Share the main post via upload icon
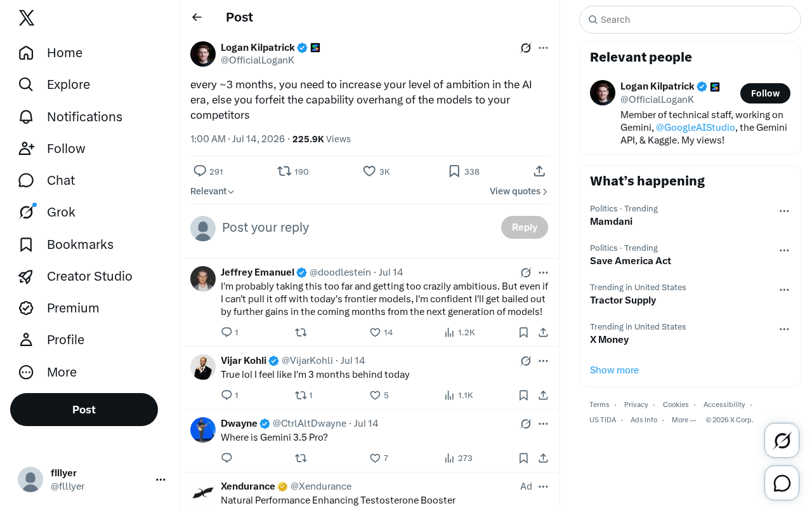Image resolution: width=812 pixels, height=508 pixels. point(539,171)
